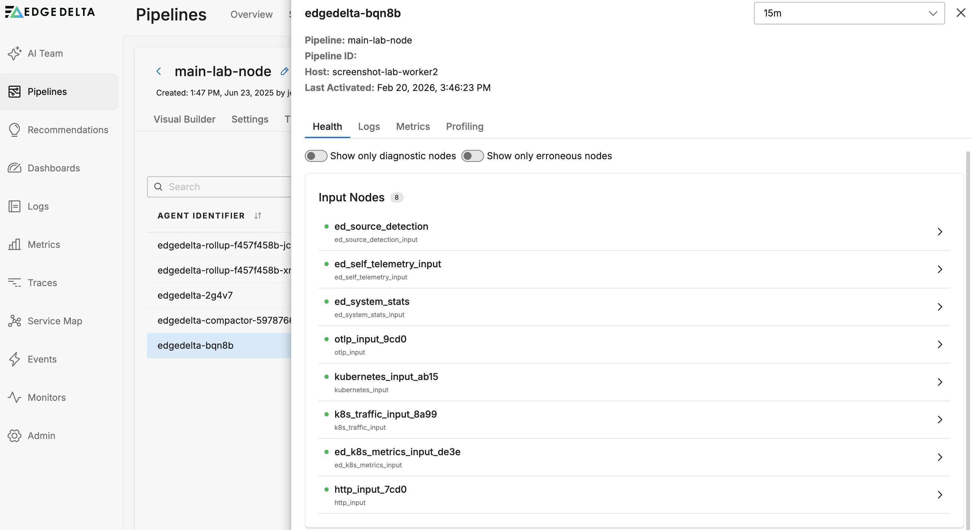The image size is (980, 530).
Task: Navigate to Traces via its sidebar icon
Action: 14,283
